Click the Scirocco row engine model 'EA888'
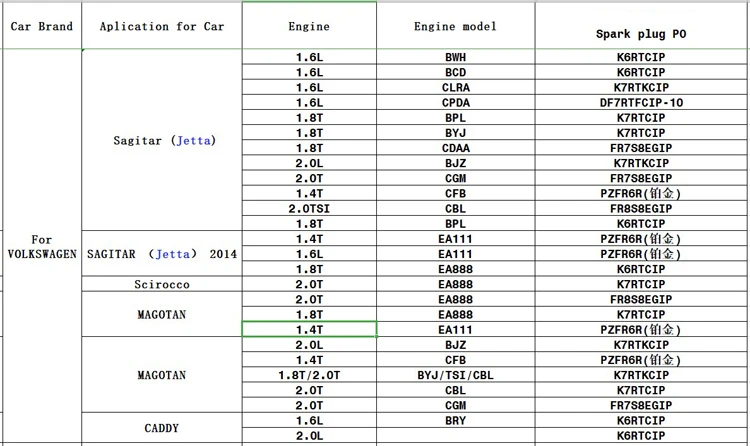Screen dimensions: 750x446 455,284
